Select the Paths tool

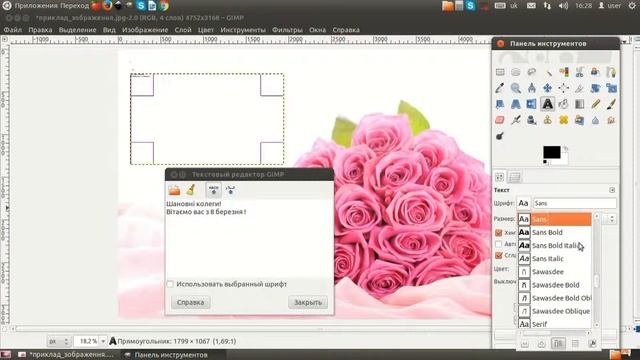[x=611, y=72]
